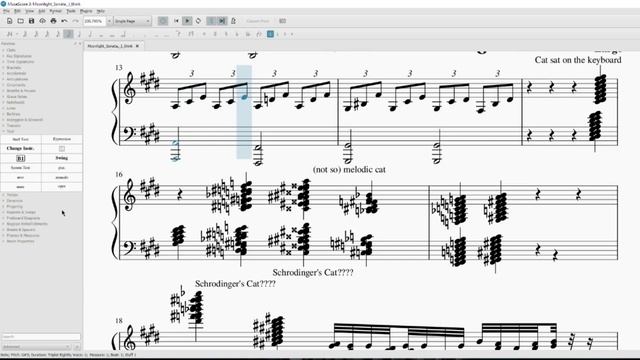Switch to Voice 2

coord(278,34)
